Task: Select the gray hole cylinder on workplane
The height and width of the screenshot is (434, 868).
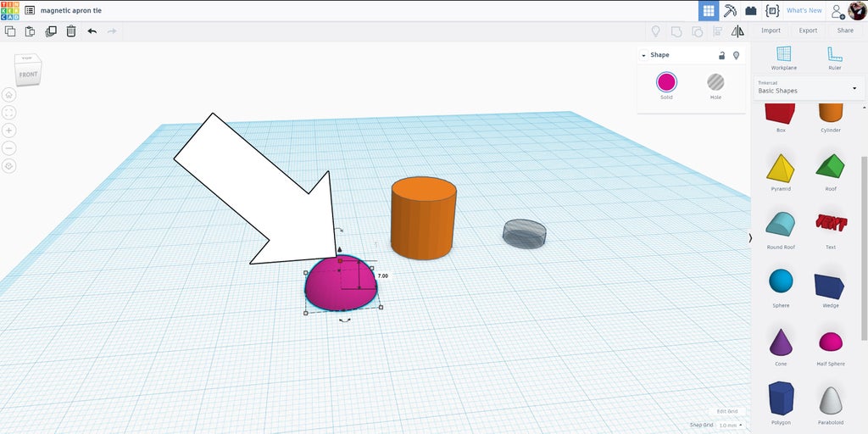Action: (524, 234)
